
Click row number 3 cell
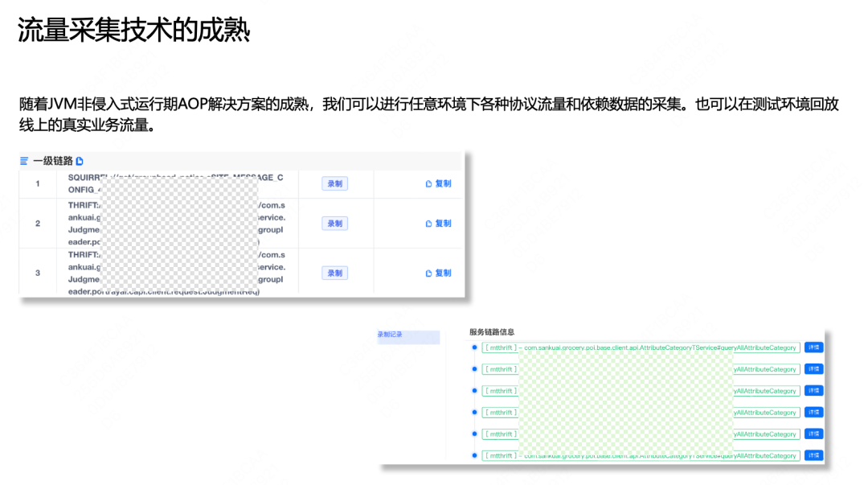coord(38,273)
